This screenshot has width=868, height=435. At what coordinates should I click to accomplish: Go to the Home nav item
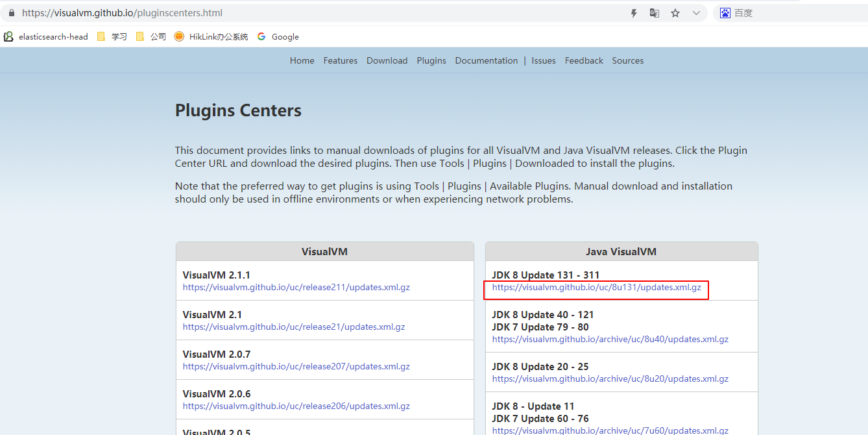tap(302, 60)
